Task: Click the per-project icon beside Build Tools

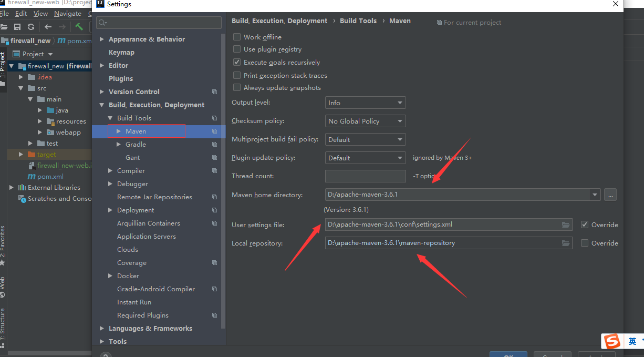Action: [x=214, y=118]
